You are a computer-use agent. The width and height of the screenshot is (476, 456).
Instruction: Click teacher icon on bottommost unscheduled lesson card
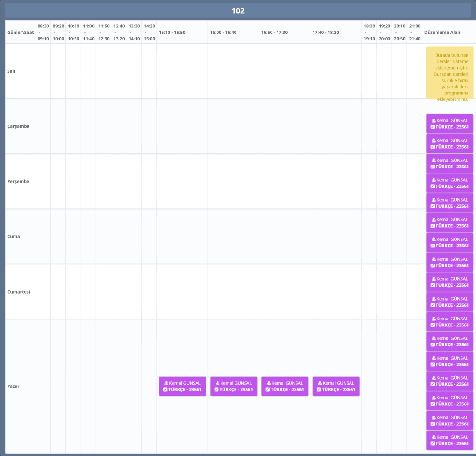(x=434, y=437)
